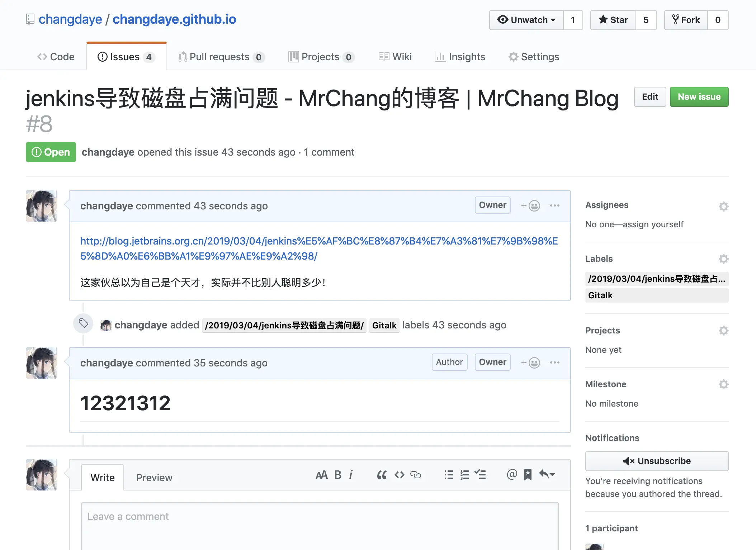
Task: Click the bold formatting icon
Action: pos(337,475)
